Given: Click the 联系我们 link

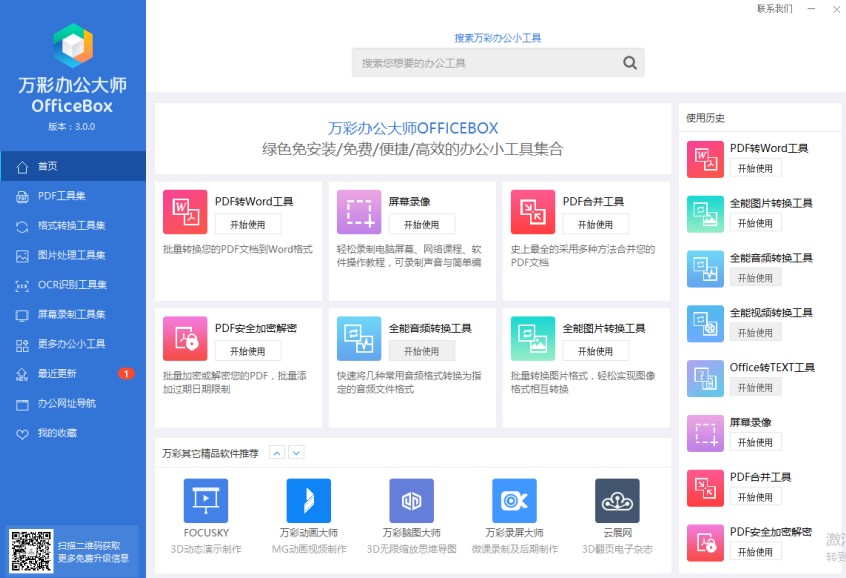Looking at the screenshot, I should 775,9.
